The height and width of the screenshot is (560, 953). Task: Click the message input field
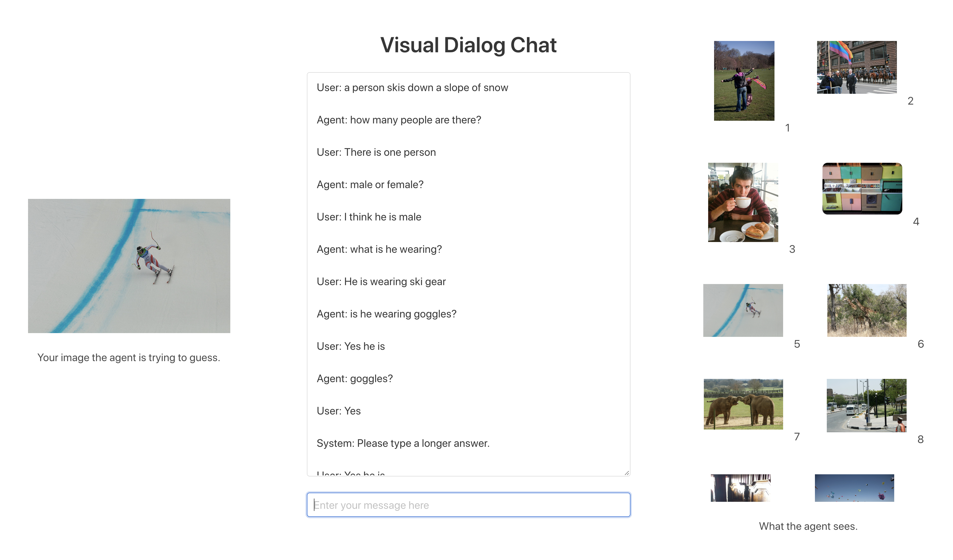point(468,505)
